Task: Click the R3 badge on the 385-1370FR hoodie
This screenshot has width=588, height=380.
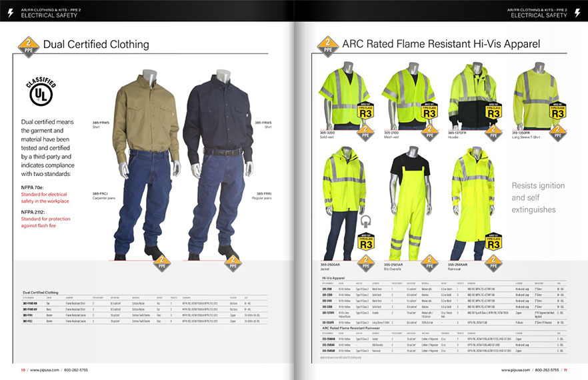Action: tap(493, 111)
